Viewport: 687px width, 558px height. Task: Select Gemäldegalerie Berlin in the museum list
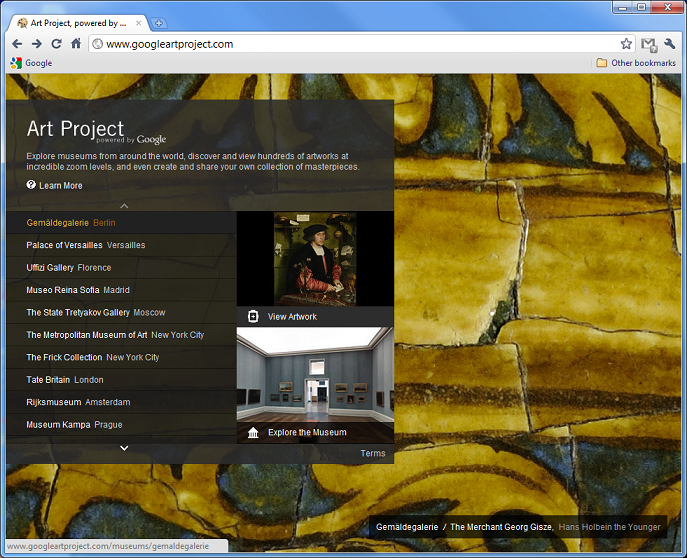121,222
